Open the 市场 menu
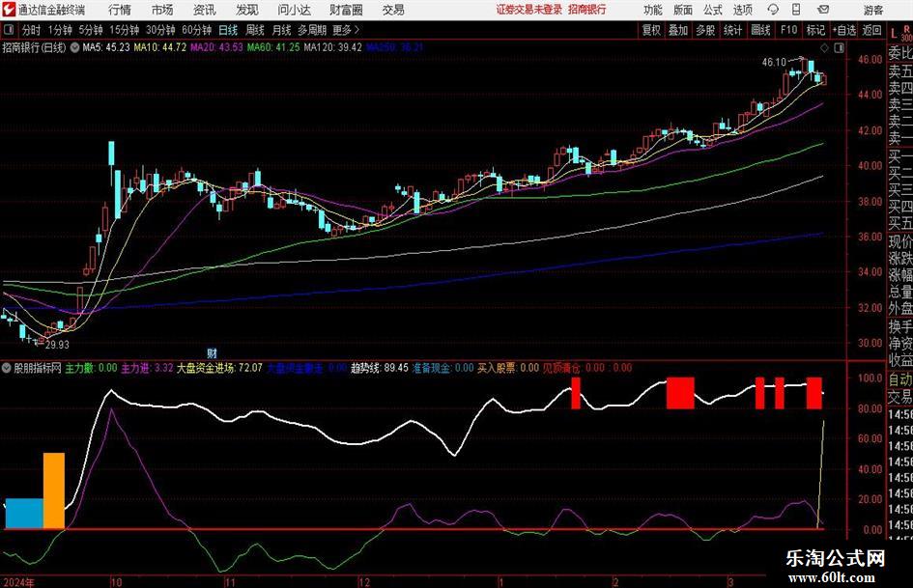 (162, 10)
